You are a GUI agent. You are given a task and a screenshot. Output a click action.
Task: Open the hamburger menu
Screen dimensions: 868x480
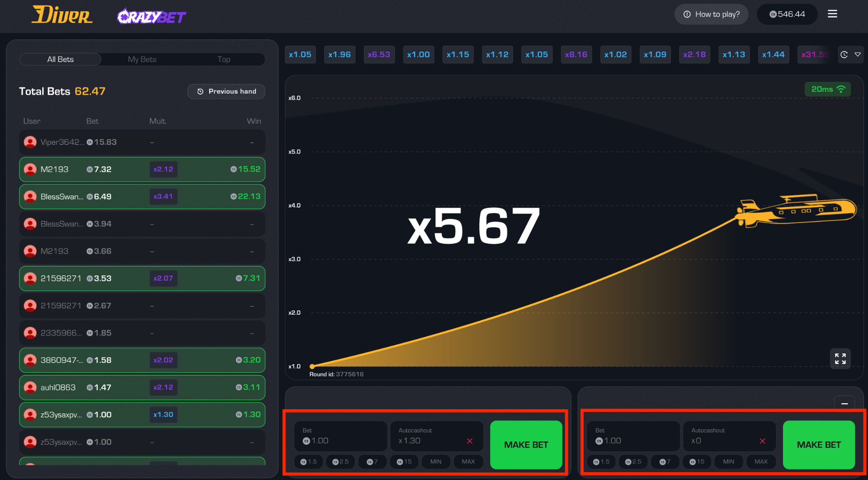[832, 14]
